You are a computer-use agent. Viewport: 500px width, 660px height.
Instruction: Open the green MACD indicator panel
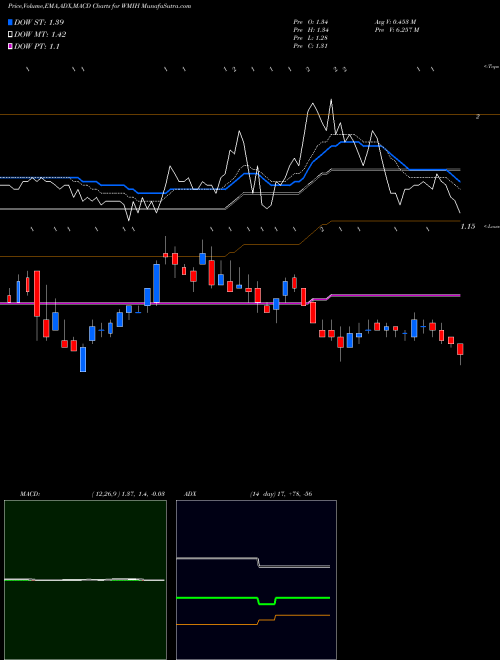point(85,580)
